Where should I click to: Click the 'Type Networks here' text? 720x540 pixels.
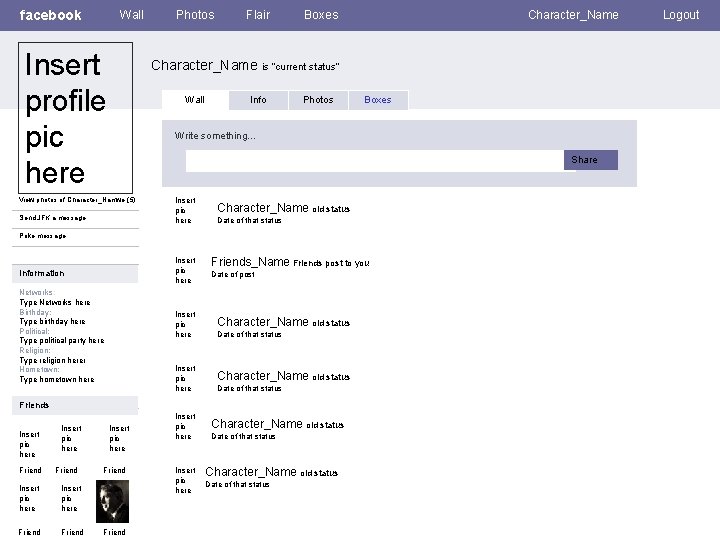pyautogui.click(x=55, y=302)
